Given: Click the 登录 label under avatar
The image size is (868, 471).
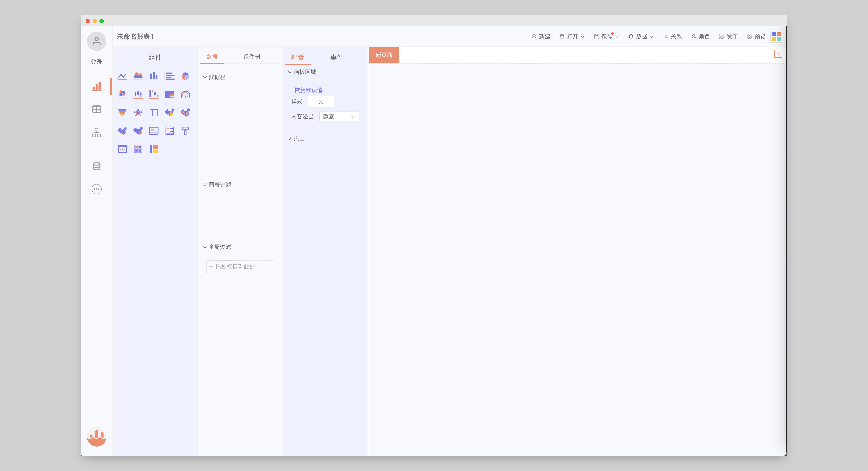Looking at the screenshot, I should click(x=96, y=62).
